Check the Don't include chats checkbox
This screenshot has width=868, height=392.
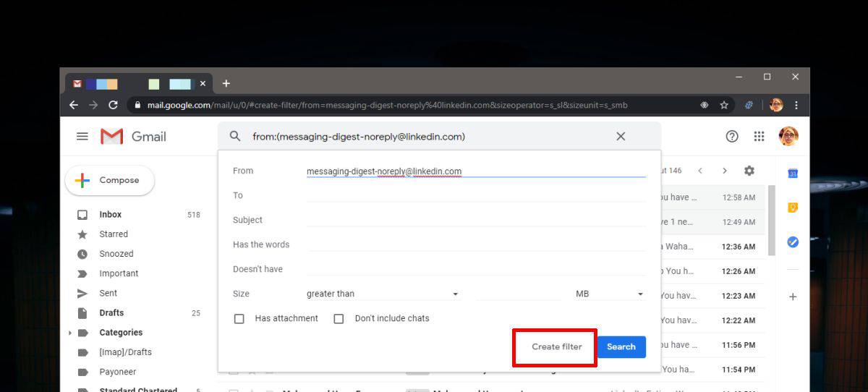pyautogui.click(x=339, y=318)
